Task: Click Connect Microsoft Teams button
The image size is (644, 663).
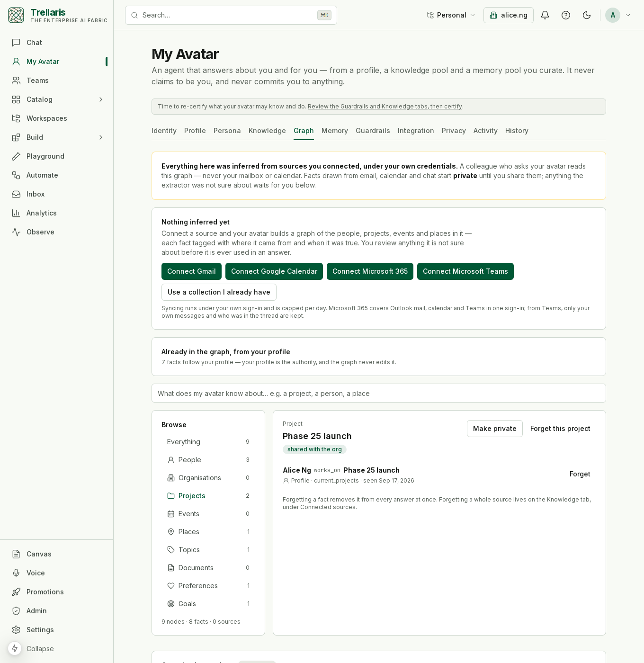Action: point(465,271)
